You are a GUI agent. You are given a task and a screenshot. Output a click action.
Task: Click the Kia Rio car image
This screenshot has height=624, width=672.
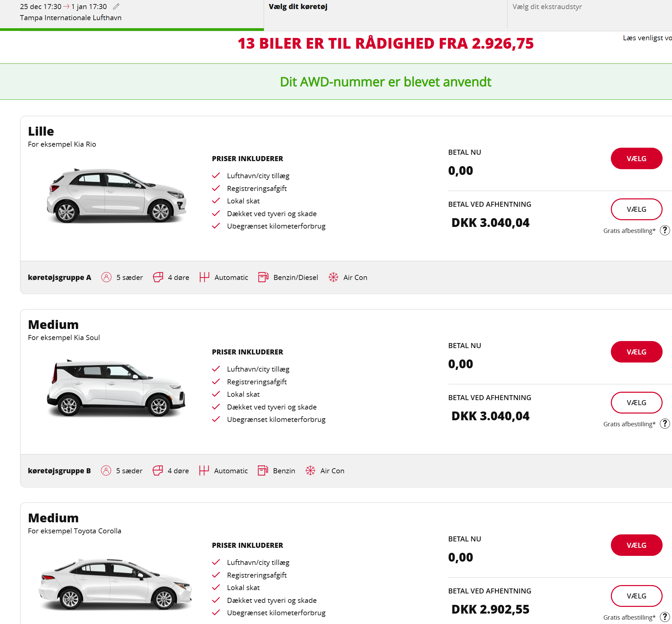116,195
